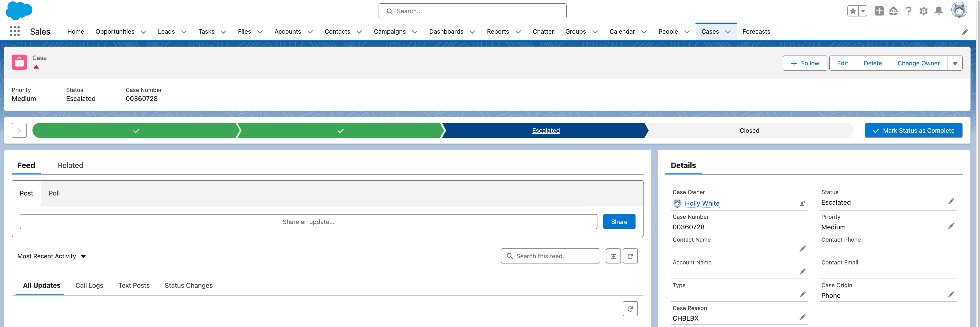The height and width of the screenshot is (327, 980).
Task: Click the Favorites star icon
Action: 853,11
